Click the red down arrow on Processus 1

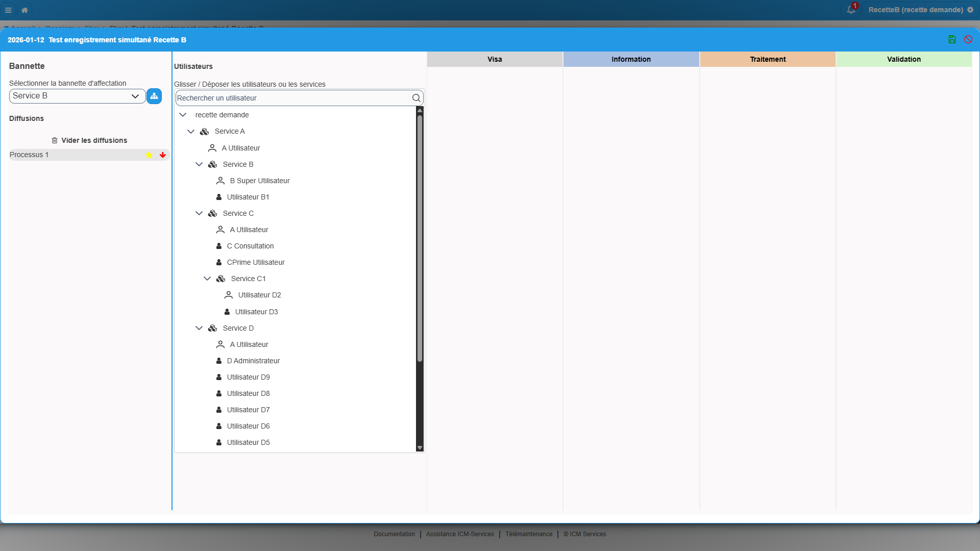(163, 155)
